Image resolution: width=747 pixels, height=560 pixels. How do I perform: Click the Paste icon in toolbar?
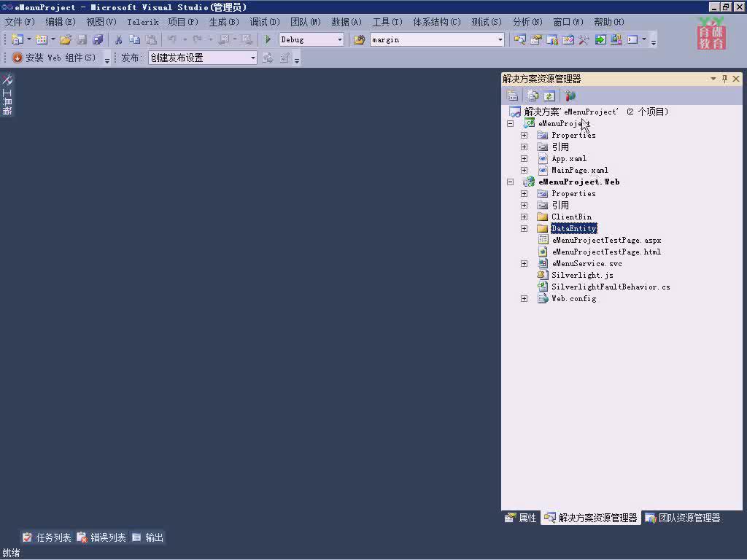coord(151,39)
